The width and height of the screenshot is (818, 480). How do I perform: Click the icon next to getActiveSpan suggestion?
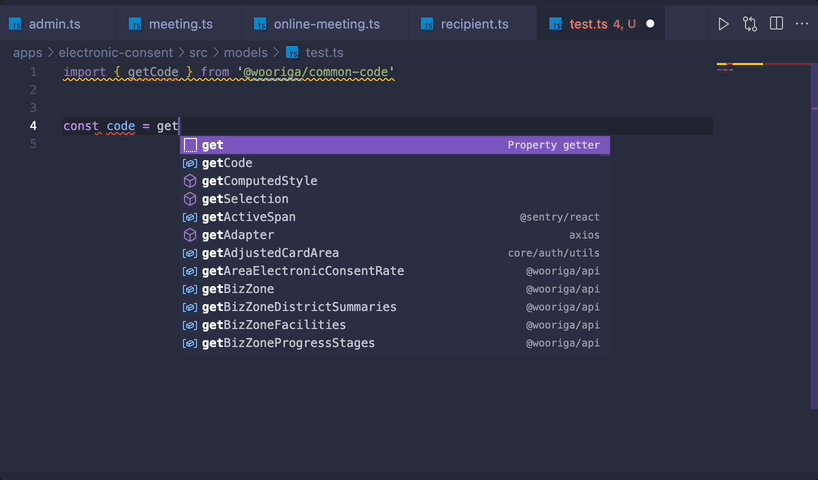[x=190, y=217]
